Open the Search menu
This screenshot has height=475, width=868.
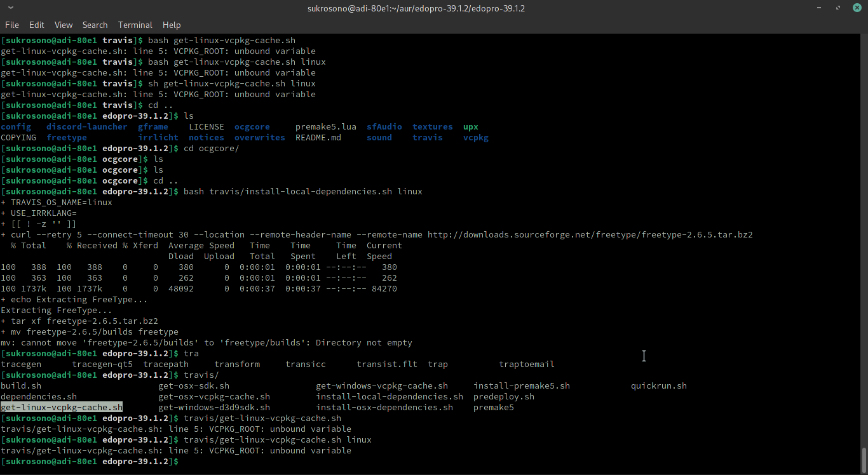pos(95,25)
